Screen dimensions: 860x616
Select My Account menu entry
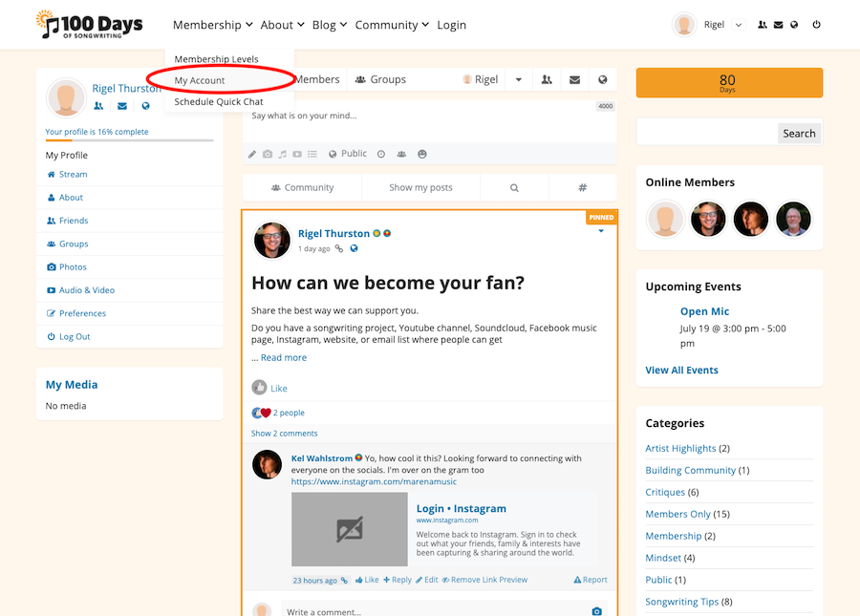pyautogui.click(x=200, y=80)
